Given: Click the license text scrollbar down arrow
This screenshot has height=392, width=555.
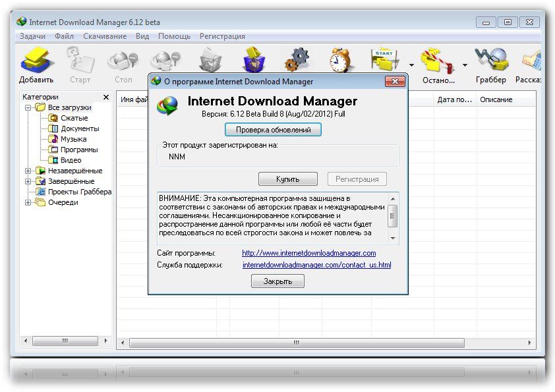Looking at the screenshot, I should (x=393, y=238).
